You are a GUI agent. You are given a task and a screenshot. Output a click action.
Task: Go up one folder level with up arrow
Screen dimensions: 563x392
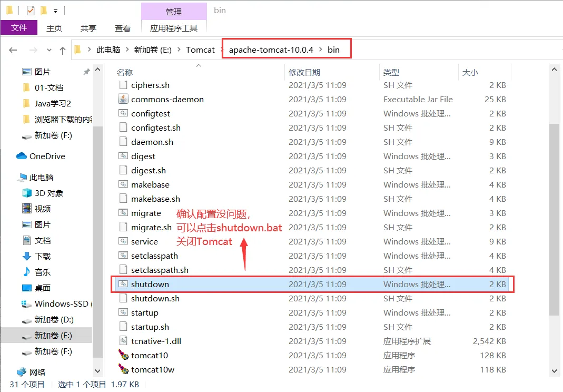tap(63, 50)
